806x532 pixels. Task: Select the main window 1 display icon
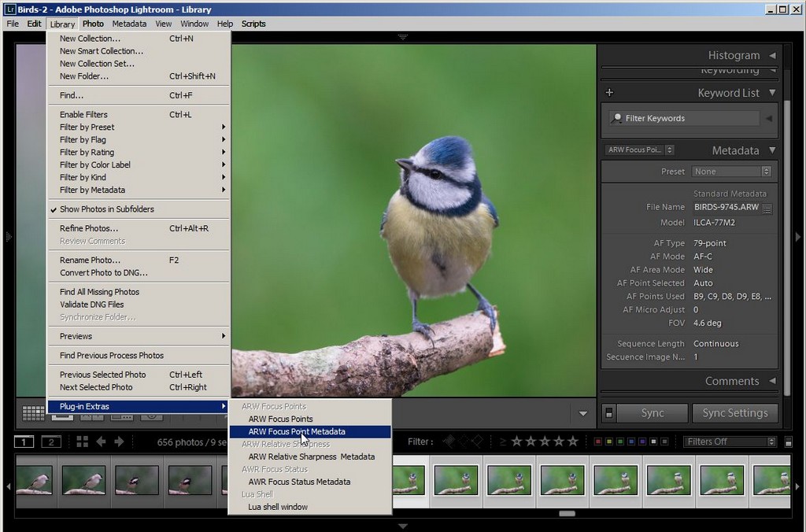pyautogui.click(x=24, y=441)
